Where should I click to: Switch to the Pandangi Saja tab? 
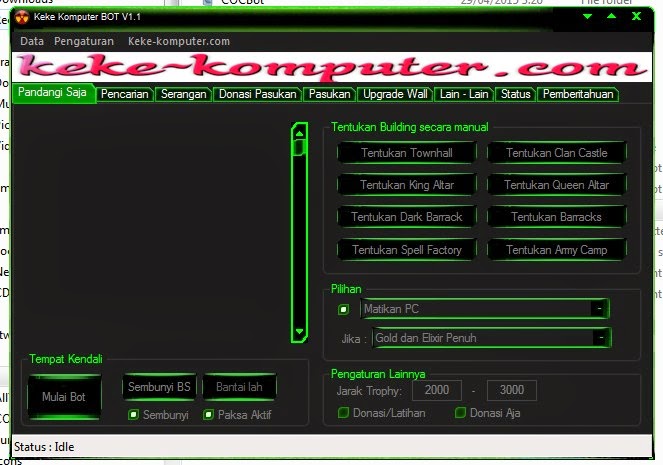52,93
